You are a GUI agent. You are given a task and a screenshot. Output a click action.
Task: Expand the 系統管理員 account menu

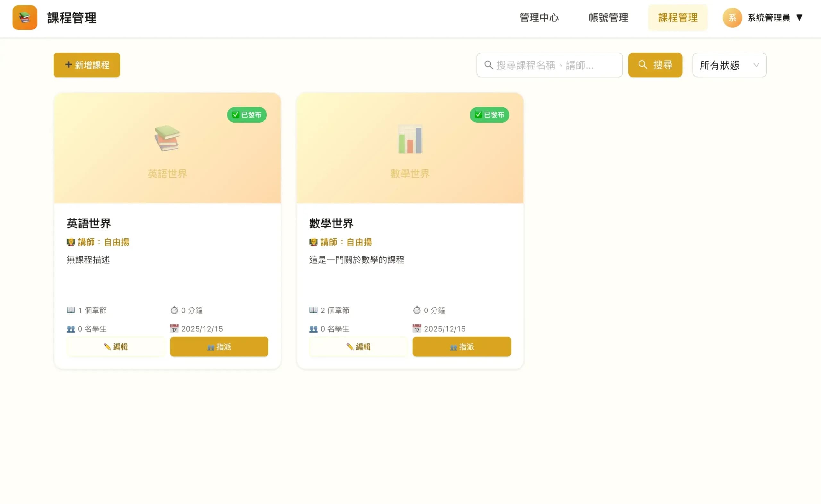(800, 18)
